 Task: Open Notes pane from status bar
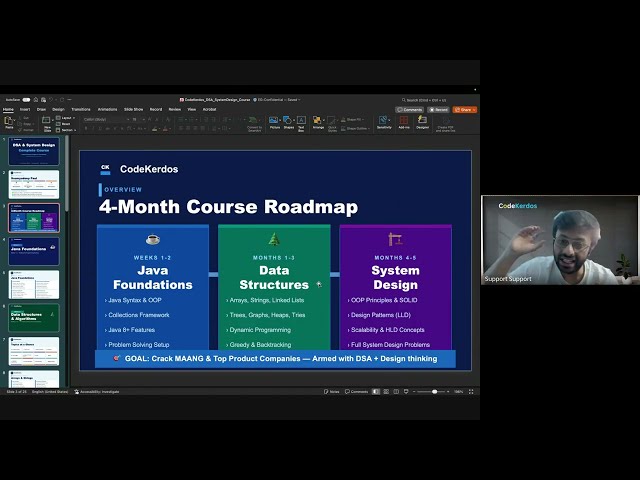[x=331, y=392]
